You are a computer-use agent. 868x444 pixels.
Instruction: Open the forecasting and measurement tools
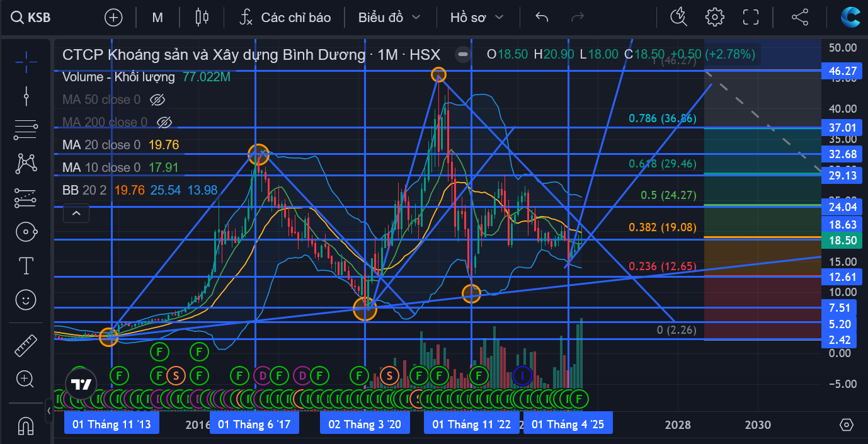[x=26, y=198]
